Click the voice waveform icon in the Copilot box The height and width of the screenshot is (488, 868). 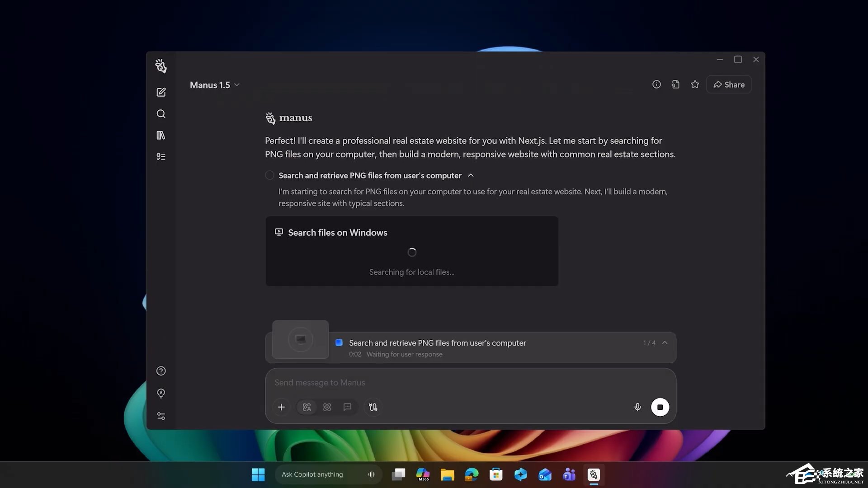click(372, 474)
